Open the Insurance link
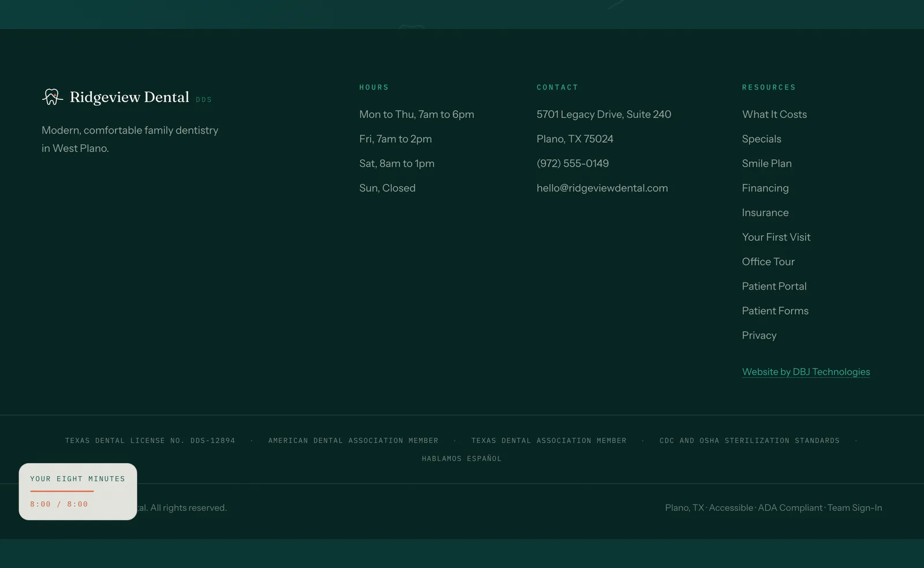This screenshot has height=568, width=924. pyautogui.click(x=765, y=213)
